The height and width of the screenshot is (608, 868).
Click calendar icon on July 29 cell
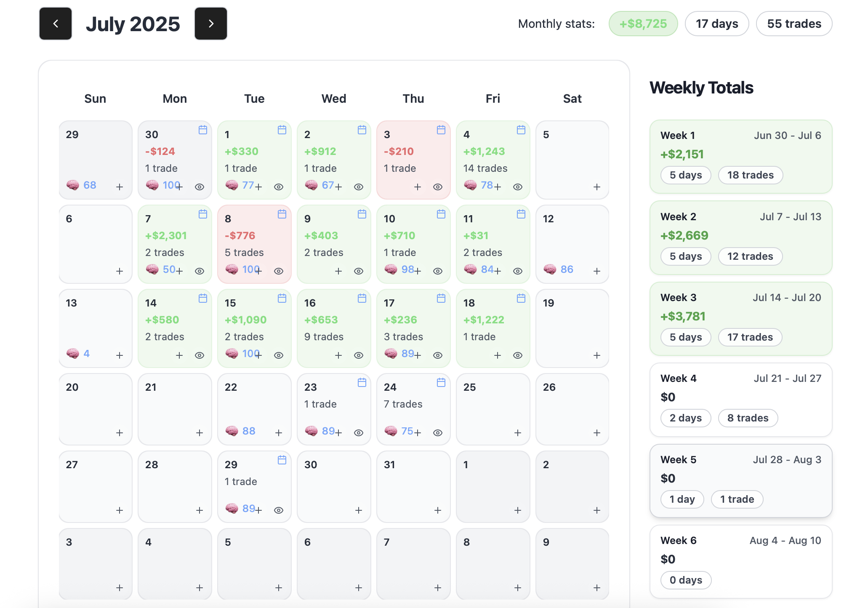[282, 460]
